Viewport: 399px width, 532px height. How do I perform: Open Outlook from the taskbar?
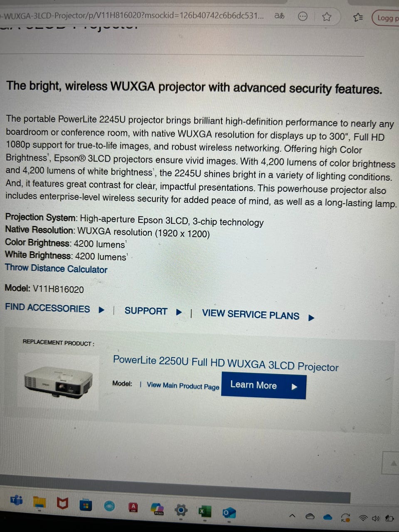(x=229, y=512)
